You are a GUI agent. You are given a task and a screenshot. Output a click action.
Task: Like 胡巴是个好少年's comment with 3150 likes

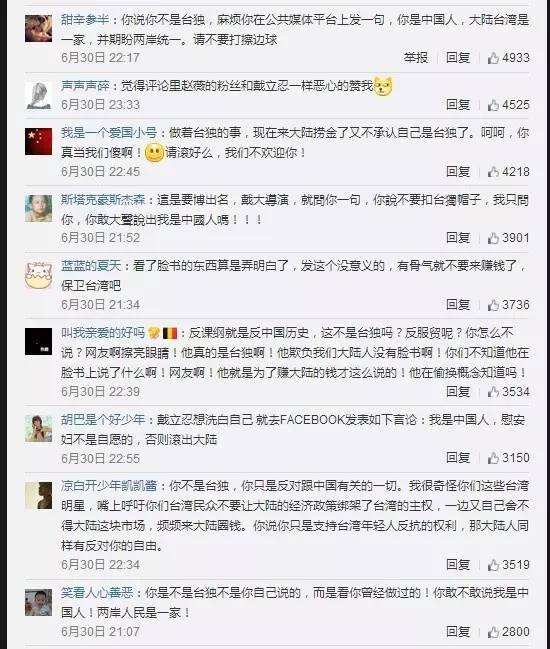coord(493,458)
